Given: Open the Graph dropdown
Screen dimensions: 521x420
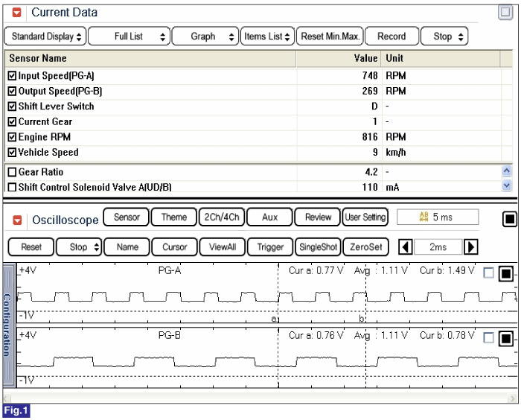Looking at the screenshot, I should point(205,36).
